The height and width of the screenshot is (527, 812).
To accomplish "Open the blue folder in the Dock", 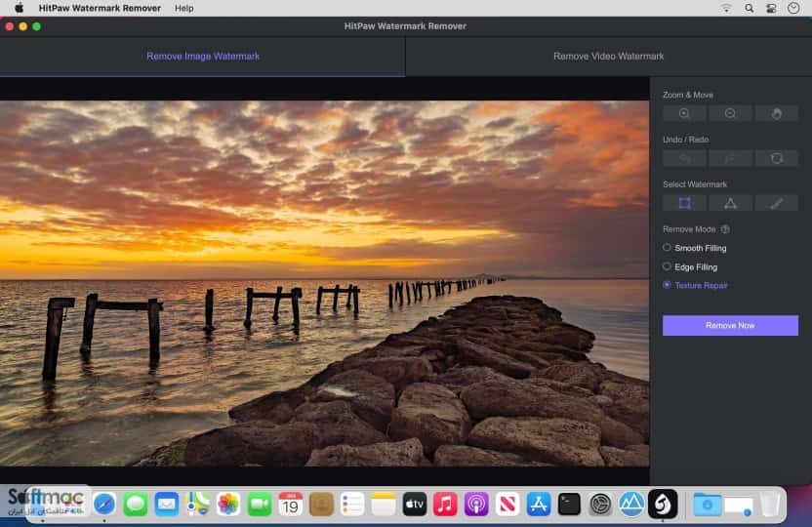I will coord(707,504).
